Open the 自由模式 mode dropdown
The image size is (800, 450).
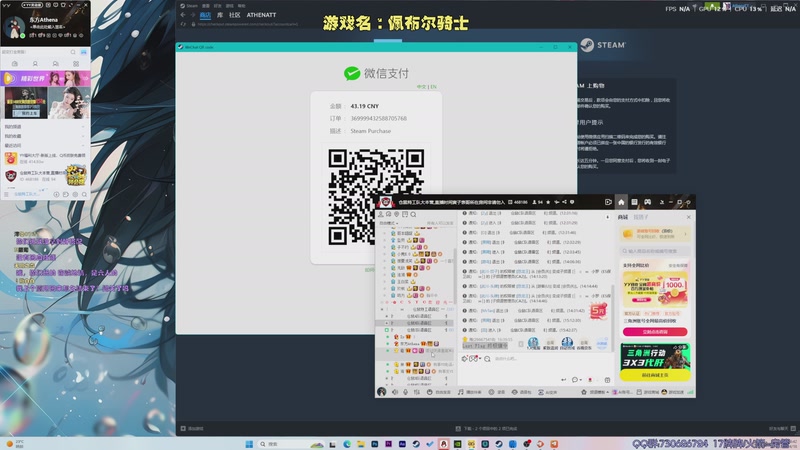coord(389,223)
